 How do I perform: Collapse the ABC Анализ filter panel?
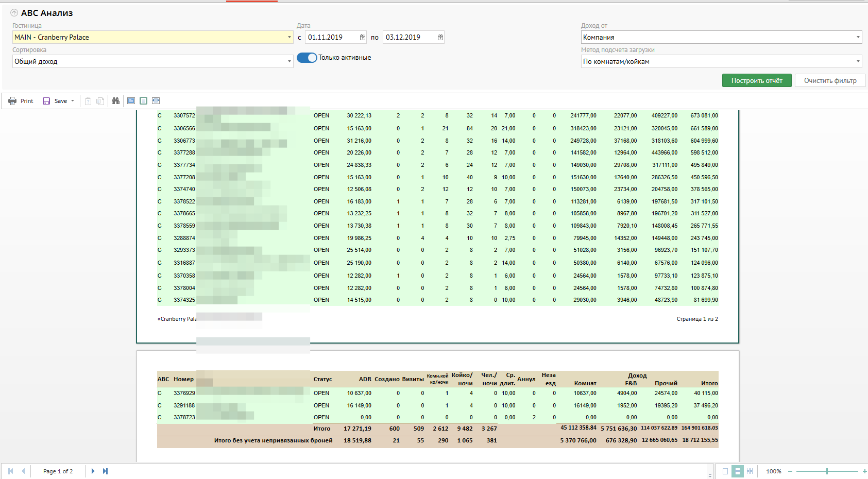[14, 13]
